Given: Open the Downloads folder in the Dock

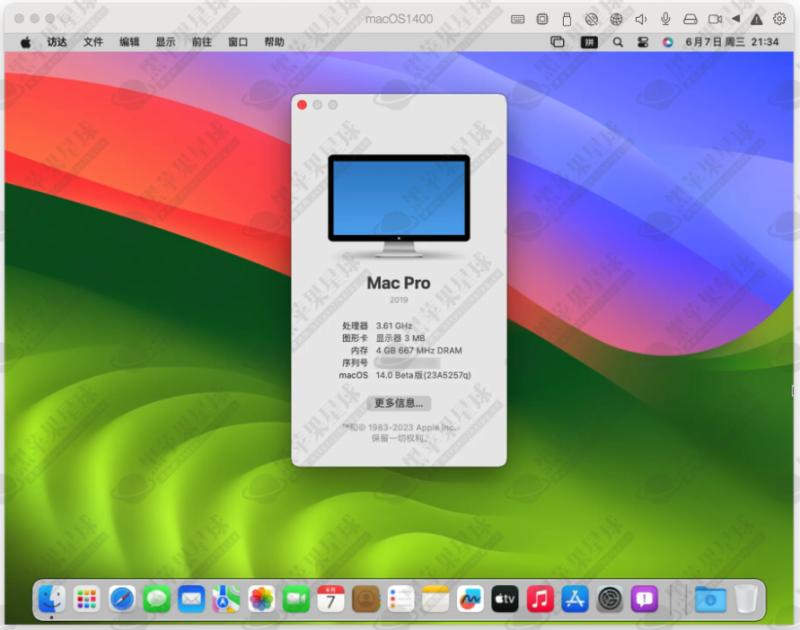Looking at the screenshot, I should click(710, 599).
